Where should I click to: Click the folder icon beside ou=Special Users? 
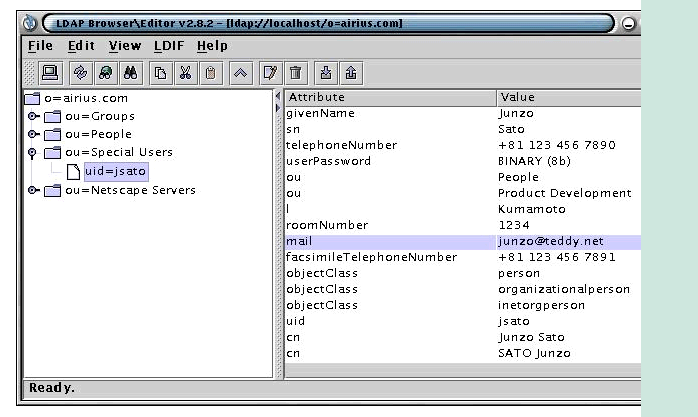coord(52,153)
